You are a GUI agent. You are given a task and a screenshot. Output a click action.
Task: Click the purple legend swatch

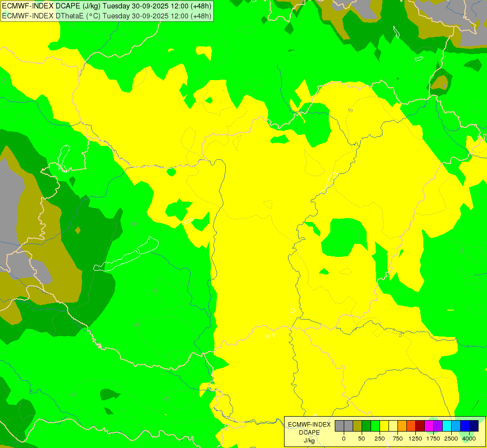tap(438, 426)
